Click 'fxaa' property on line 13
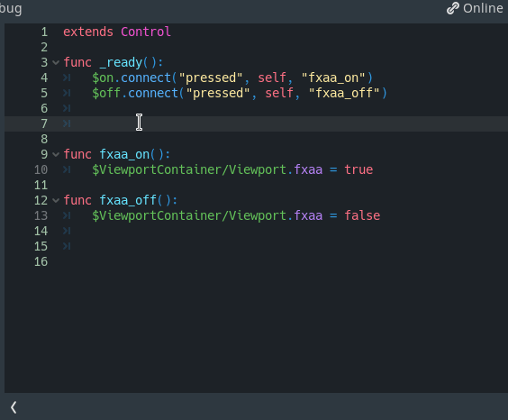The height and width of the screenshot is (420, 508). 308,215
